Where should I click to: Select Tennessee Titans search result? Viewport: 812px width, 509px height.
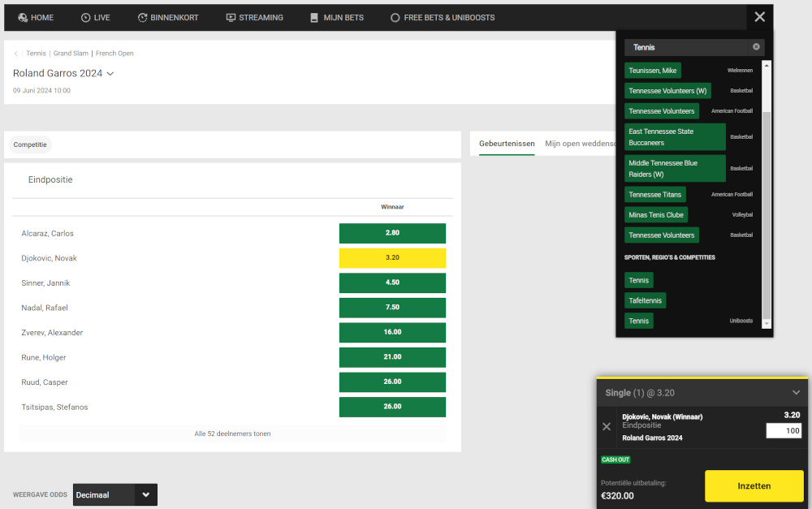click(655, 195)
